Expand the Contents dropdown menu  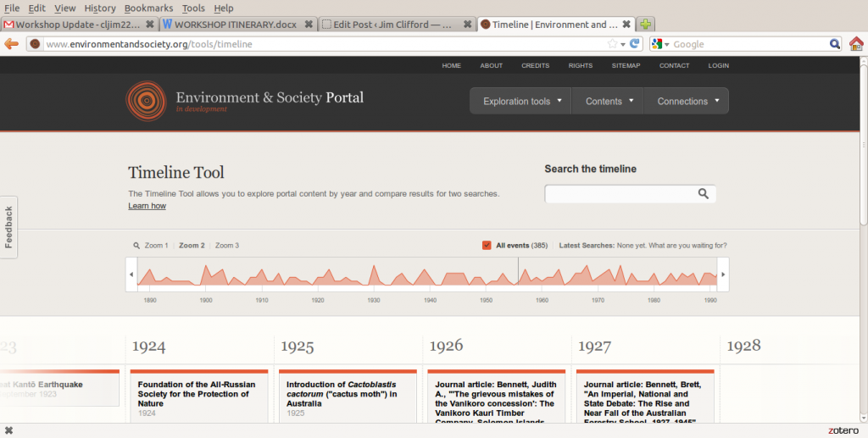(609, 101)
